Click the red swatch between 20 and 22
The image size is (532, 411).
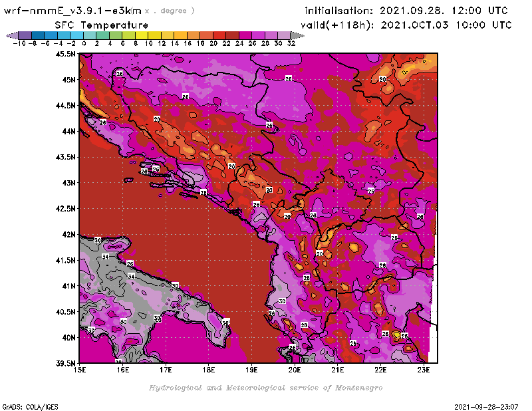(x=219, y=35)
